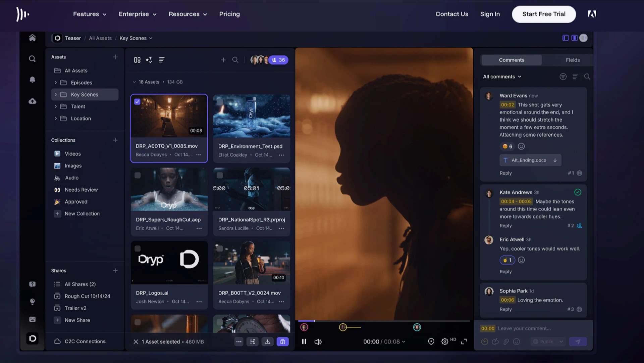Reply to Sophia Park's comment
644x363 pixels.
click(505, 309)
